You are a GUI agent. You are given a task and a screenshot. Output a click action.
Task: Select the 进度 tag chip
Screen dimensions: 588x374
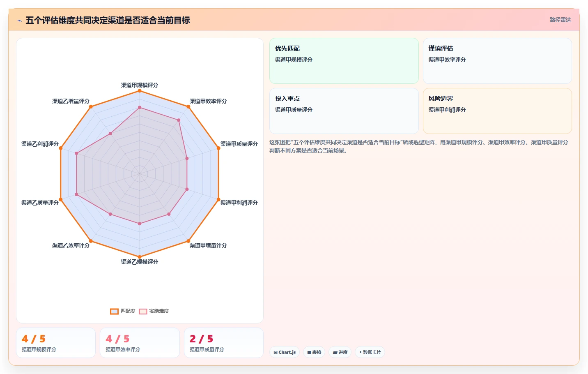point(340,352)
